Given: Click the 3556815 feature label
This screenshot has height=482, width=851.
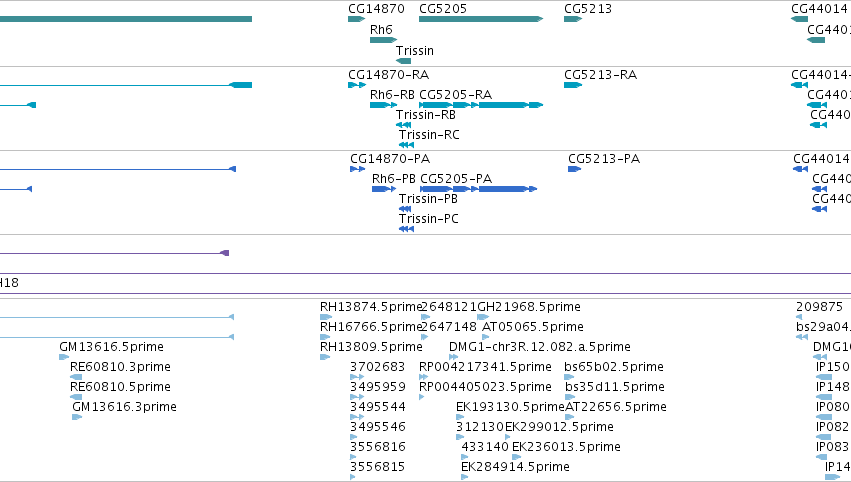Looking at the screenshot, I should pos(377,468).
